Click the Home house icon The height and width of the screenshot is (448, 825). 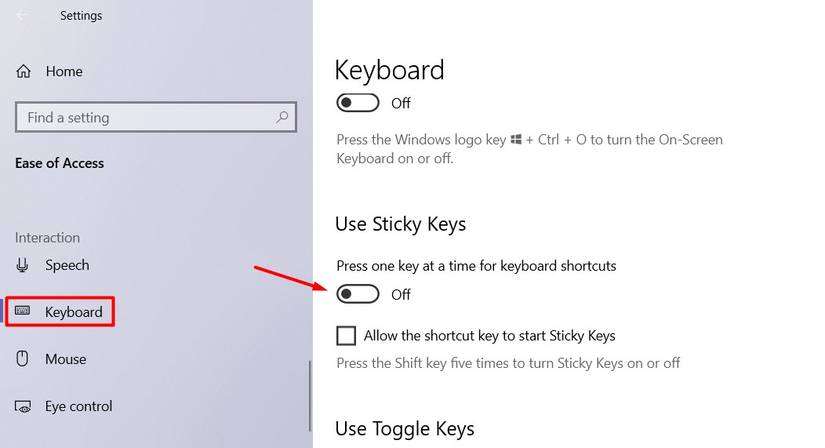click(x=24, y=72)
